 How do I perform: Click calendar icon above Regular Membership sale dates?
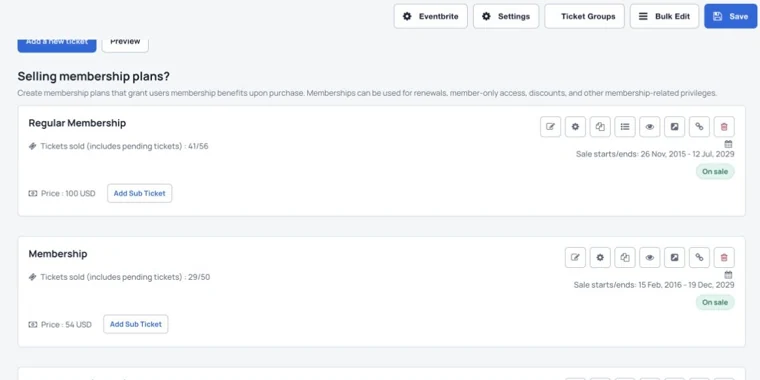[728, 144]
